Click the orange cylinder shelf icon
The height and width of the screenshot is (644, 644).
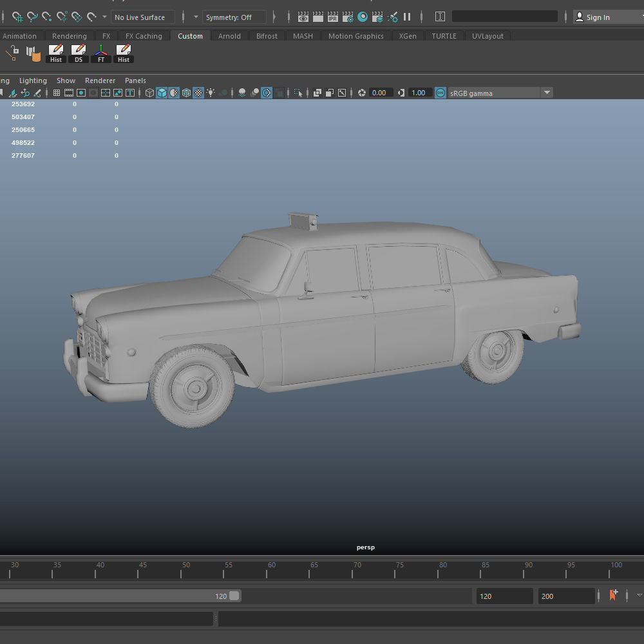tap(33, 54)
